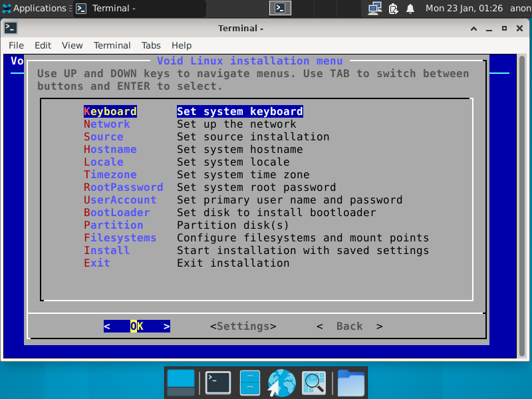Viewport: 532px width, 399px height.
Task: Launch the Web Browser globe dock icon
Action: (x=281, y=383)
